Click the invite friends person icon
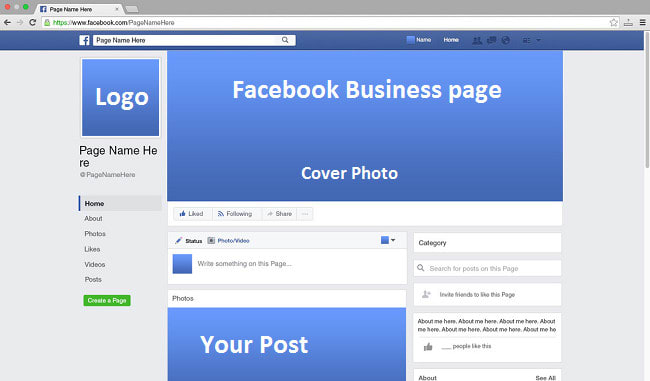The height and width of the screenshot is (381, 650). [x=426, y=294]
